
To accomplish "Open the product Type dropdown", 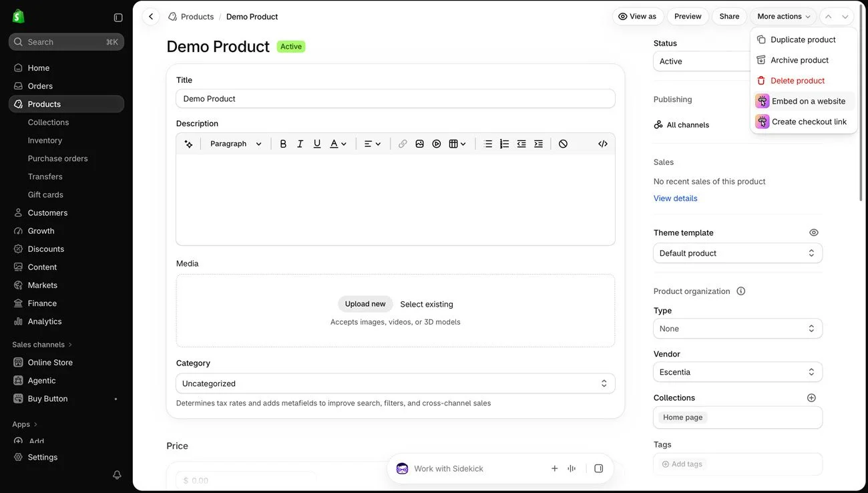I will click(x=738, y=329).
